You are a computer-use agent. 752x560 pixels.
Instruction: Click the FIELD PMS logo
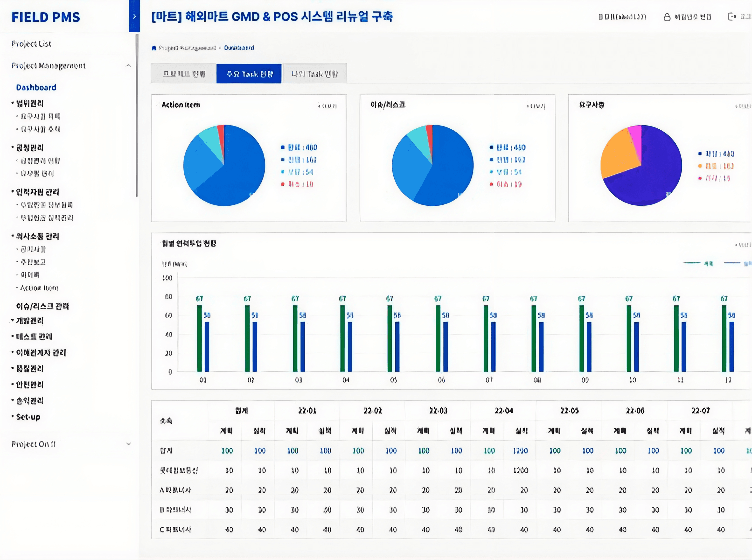(46, 17)
